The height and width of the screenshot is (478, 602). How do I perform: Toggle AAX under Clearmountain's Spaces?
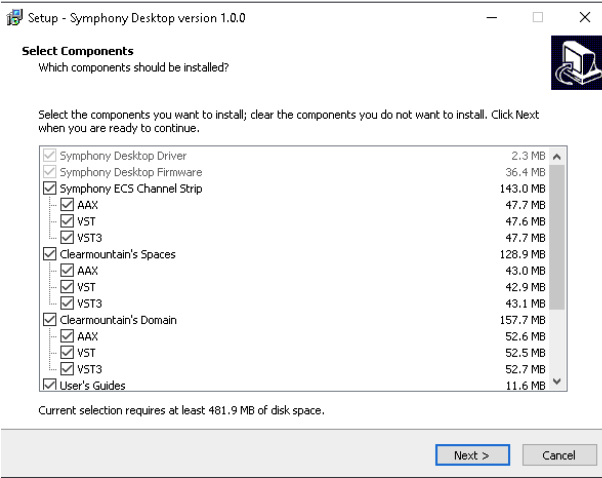pyautogui.click(x=67, y=270)
